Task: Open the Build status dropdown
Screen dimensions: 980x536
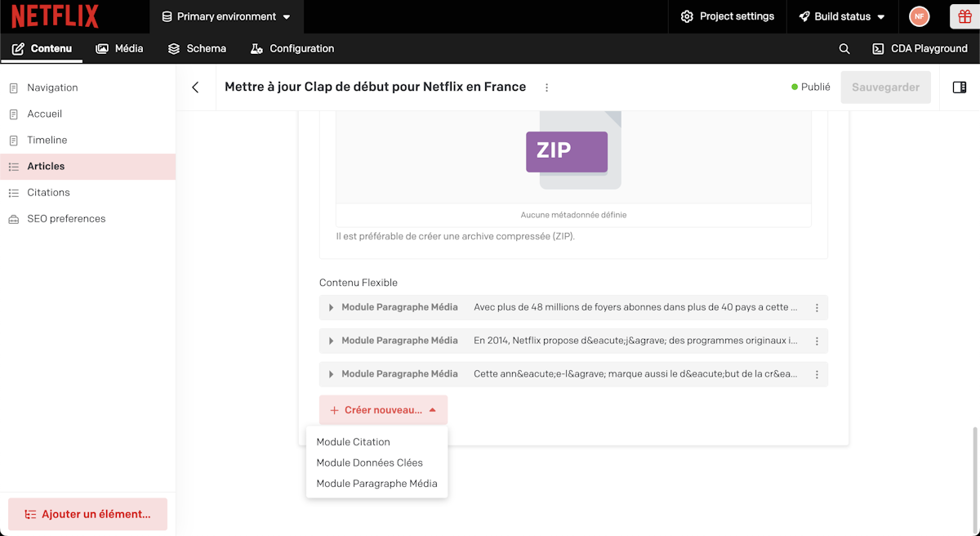Action: 841,16
